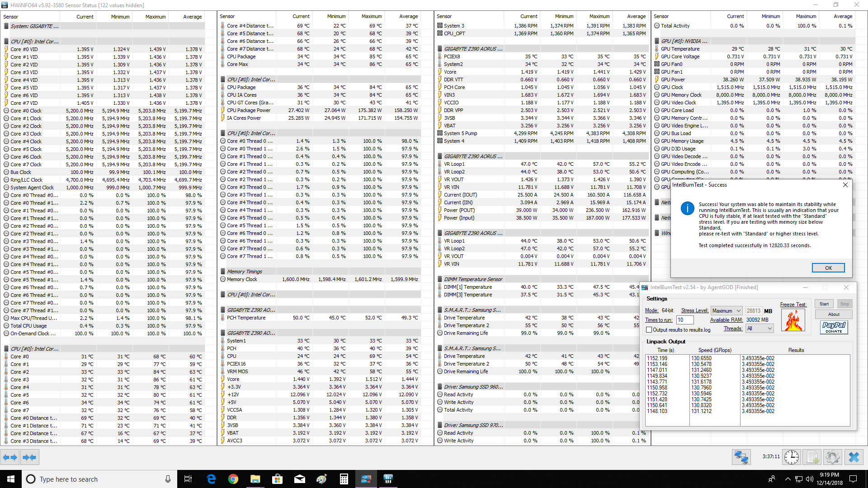Image resolution: width=868 pixels, height=488 pixels.
Task: Select Power (Input) sensor row
Action: 542,218
